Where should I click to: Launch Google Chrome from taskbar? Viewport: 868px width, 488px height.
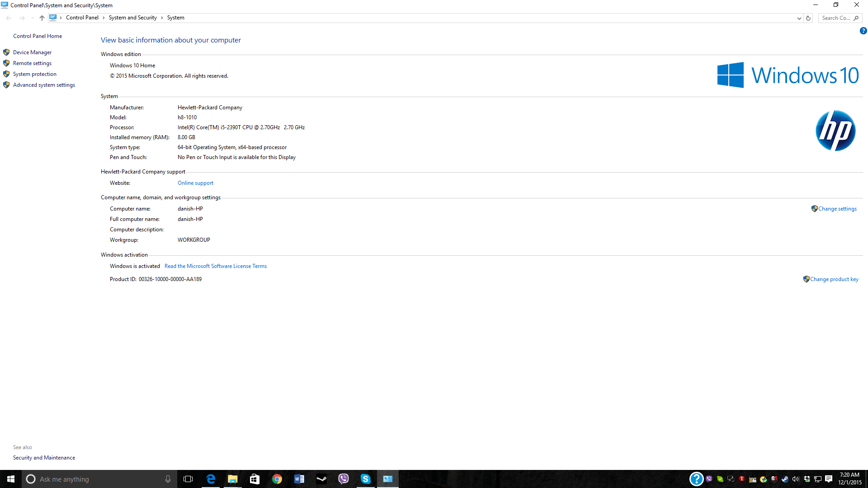pyautogui.click(x=277, y=479)
